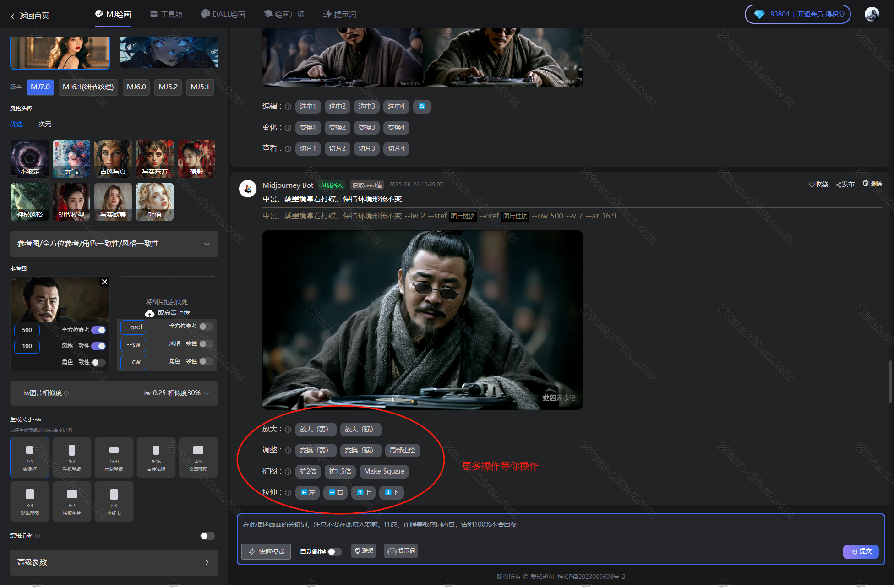Select the 16:9 电脑壁纸 aspect ratio
Image resolution: width=894 pixels, height=588 pixels.
(x=114, y=457)
